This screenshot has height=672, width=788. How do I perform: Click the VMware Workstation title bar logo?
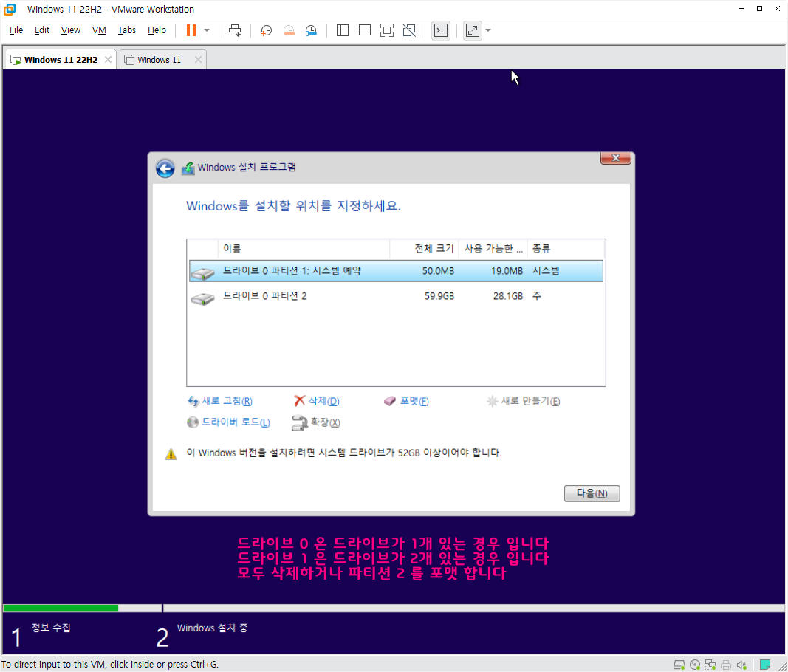10,9
